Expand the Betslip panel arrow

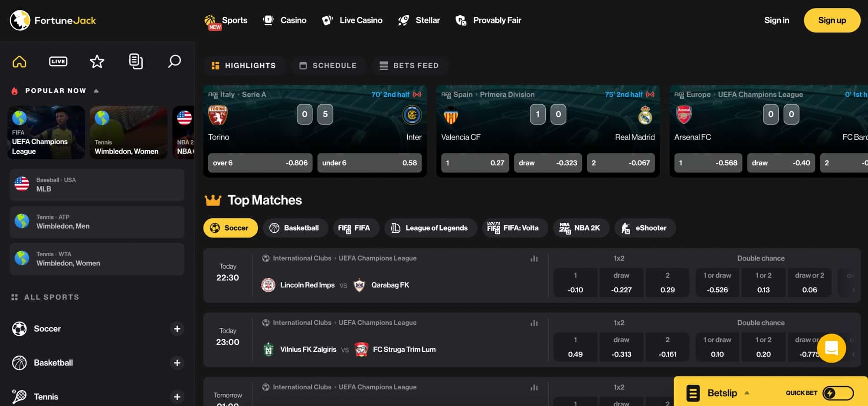[747, 393]
